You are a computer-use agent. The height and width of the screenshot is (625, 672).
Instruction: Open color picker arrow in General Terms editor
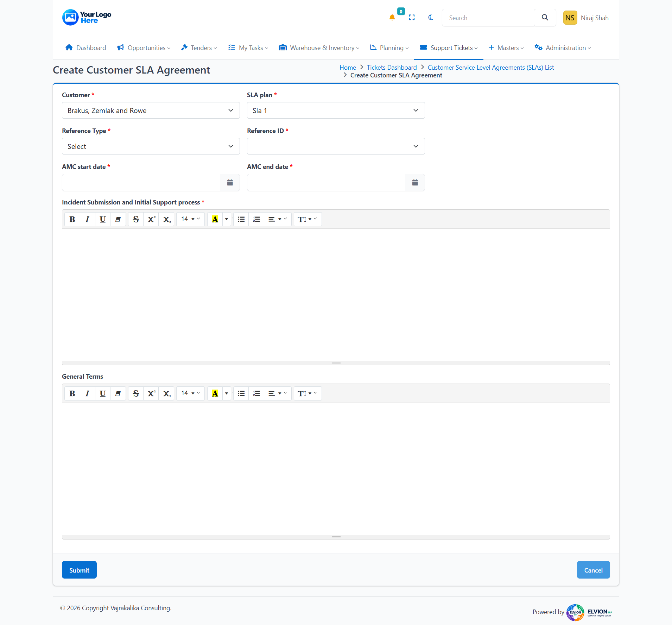click(x=226, y=393)
